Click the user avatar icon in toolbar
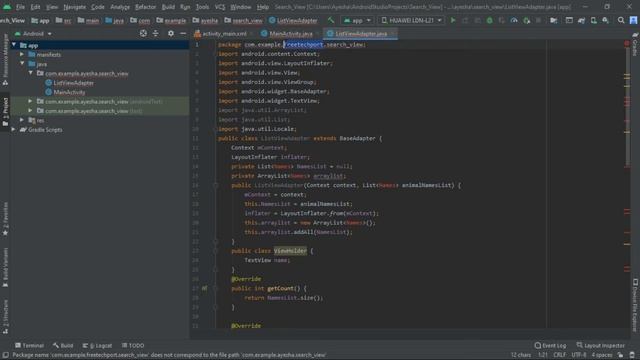This screenshot has width=640, height=360. pyautogui.click(x=633, y=20)
